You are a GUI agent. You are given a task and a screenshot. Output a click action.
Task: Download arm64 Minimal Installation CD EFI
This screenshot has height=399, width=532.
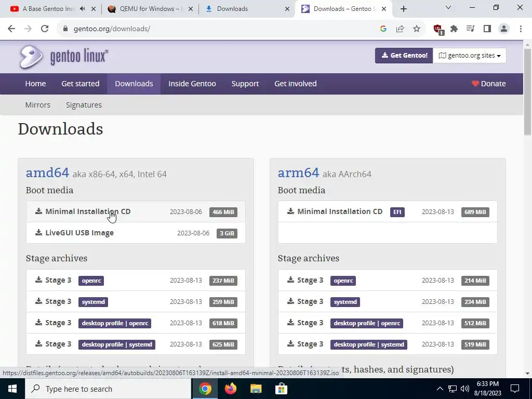coord(388,212)
